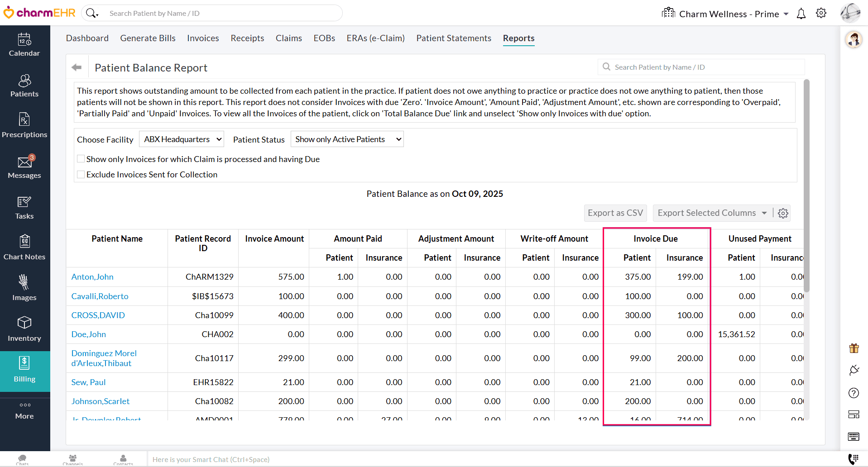Enable 'Show only Invoices for which Claim is processed'
868x467 pixels.
pyautogui.click(x=81, y=158)
